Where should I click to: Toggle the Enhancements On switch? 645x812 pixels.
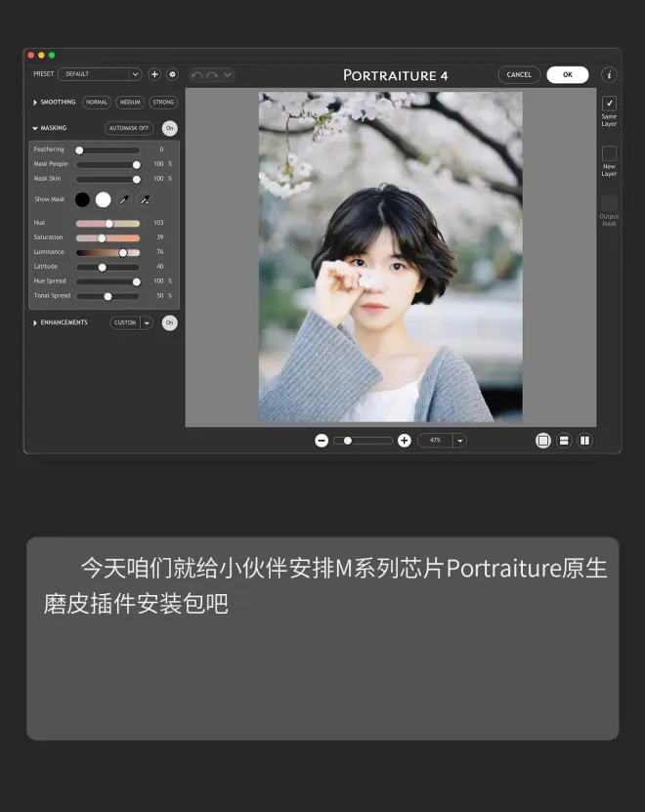point(170,322)
